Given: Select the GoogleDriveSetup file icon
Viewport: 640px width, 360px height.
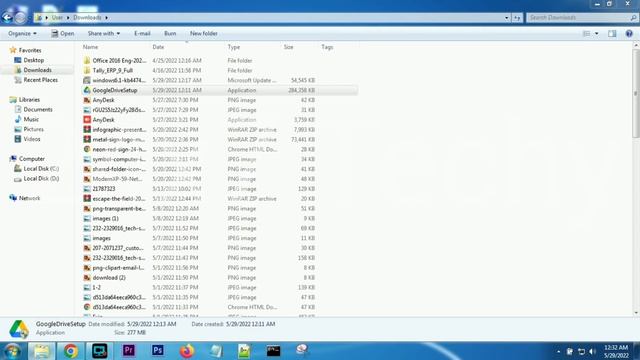Looking at the screenshot, I should tap(87, 90).
